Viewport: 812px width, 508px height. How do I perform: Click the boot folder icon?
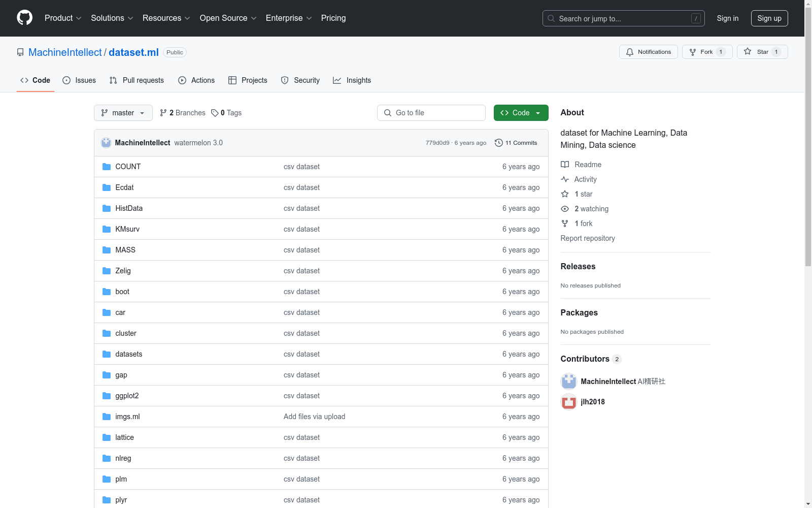107,292
